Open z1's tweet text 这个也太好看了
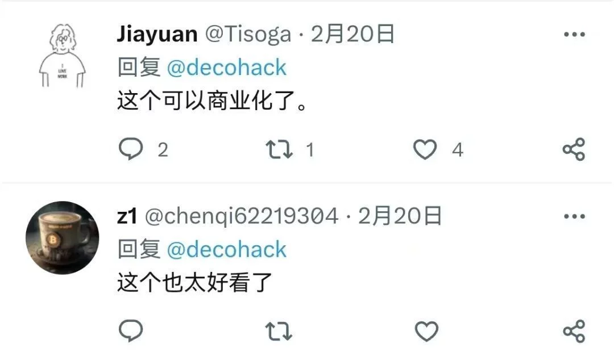614x364 pixels. 194,282
